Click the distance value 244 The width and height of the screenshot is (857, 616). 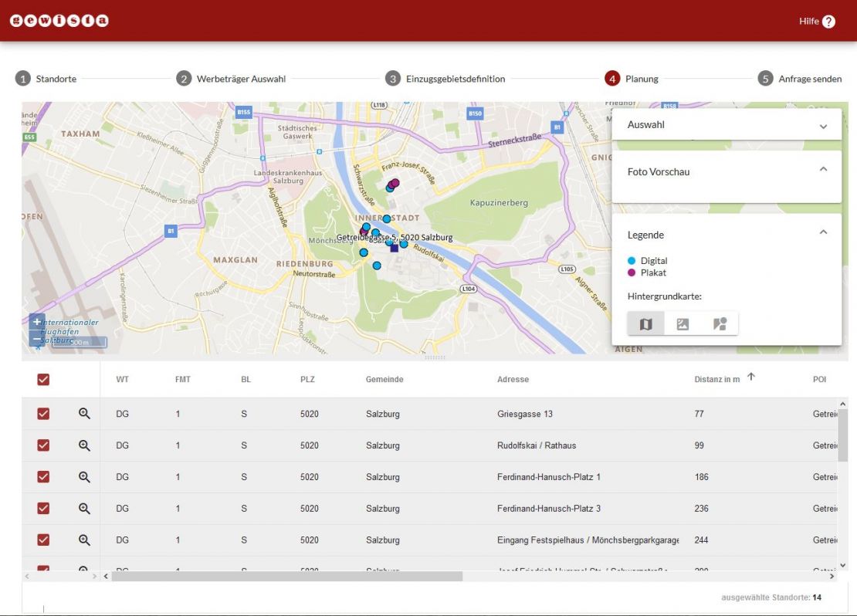pyautogui.click(x=701, y=540)
